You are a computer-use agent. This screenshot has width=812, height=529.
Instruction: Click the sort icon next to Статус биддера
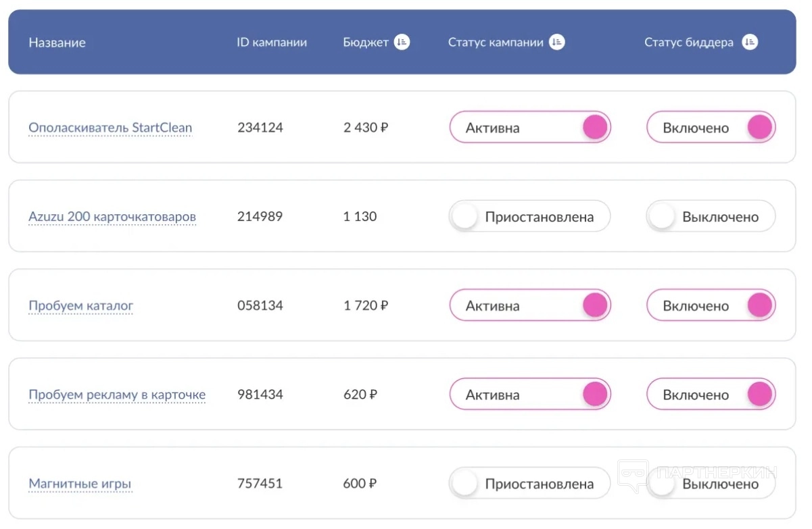click(x=749, y=43)
